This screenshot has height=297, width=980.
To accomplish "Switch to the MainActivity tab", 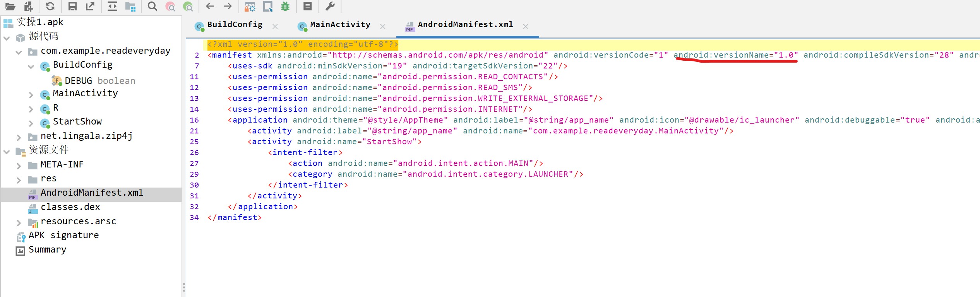I will tap(340, 25).
